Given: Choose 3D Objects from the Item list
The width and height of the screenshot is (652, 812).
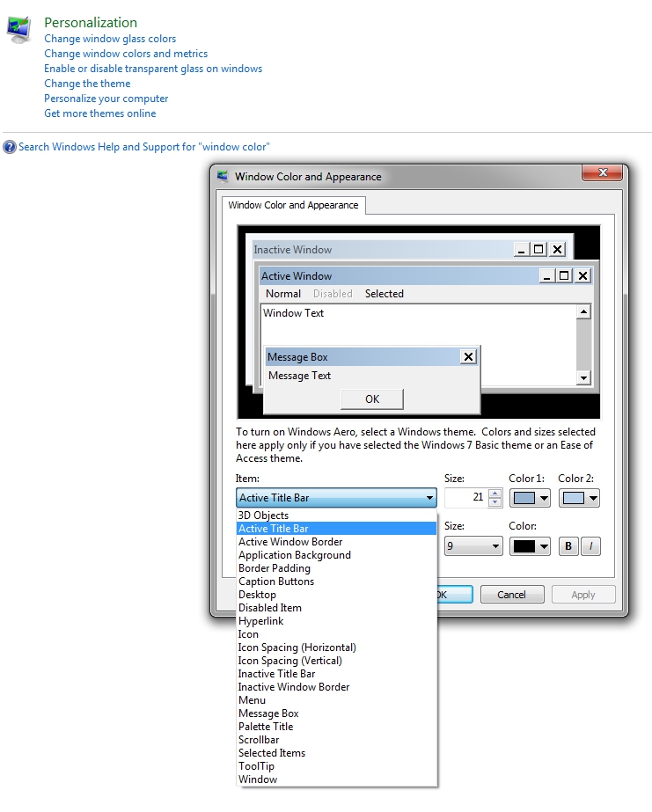Looking at the screenshot, I should tap(336, 516).
